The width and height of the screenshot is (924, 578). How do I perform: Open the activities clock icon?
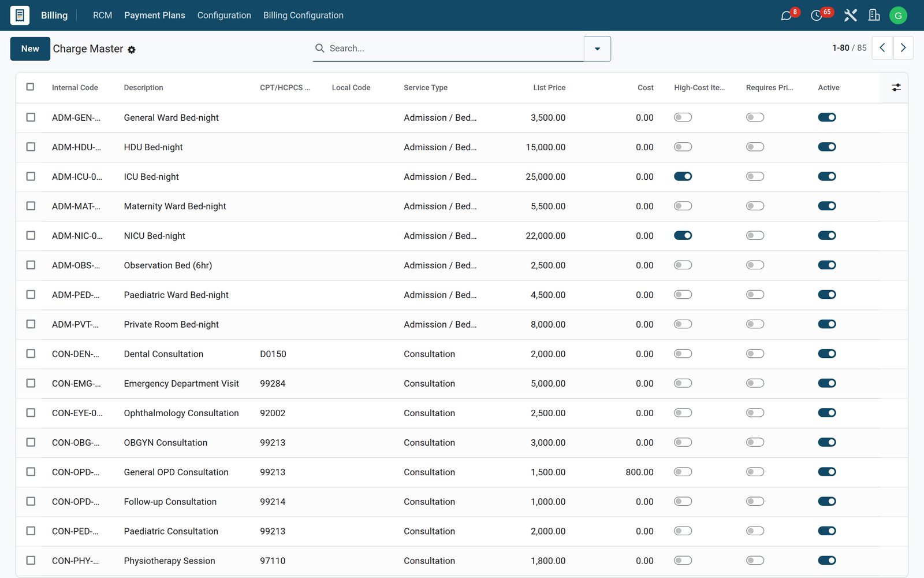coord(816,16)
